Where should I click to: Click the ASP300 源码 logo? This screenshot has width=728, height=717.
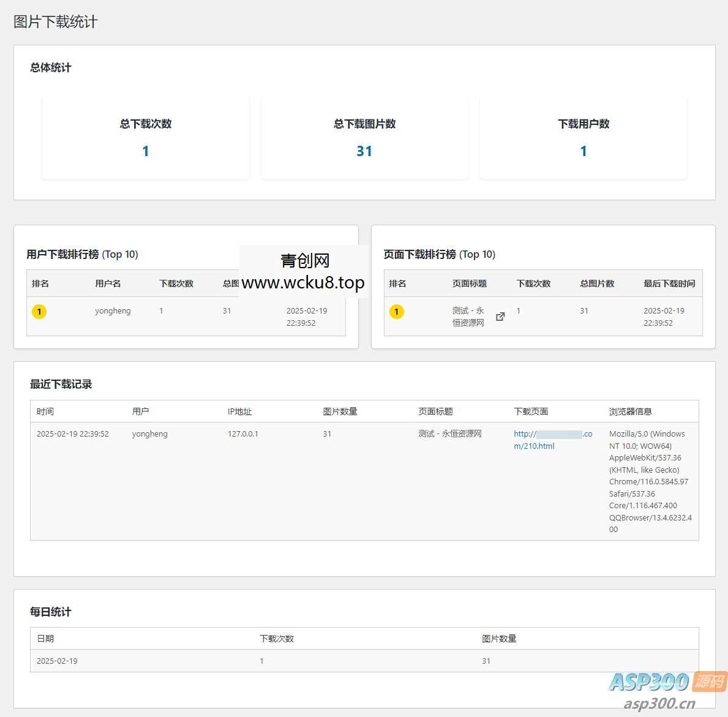tap(666, 681)
